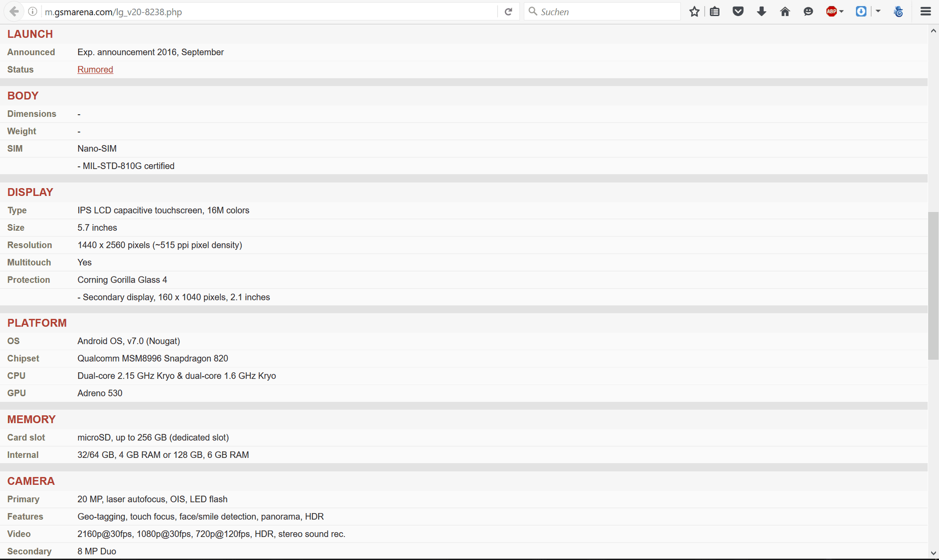Click the 'Adreno 530' GPU value
The height and width of the screenshot is (560, 939).
click(100, 393)
